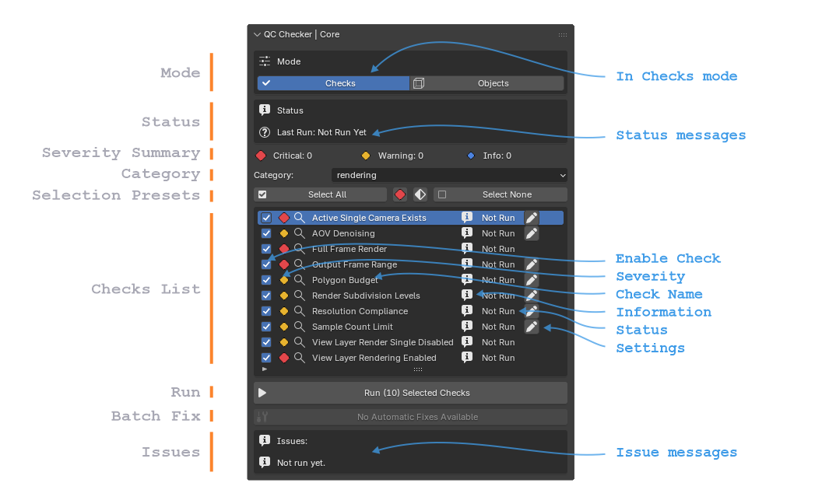Disable the Active Single Camera Exists check
822x504 pixels.
[266, 218]
